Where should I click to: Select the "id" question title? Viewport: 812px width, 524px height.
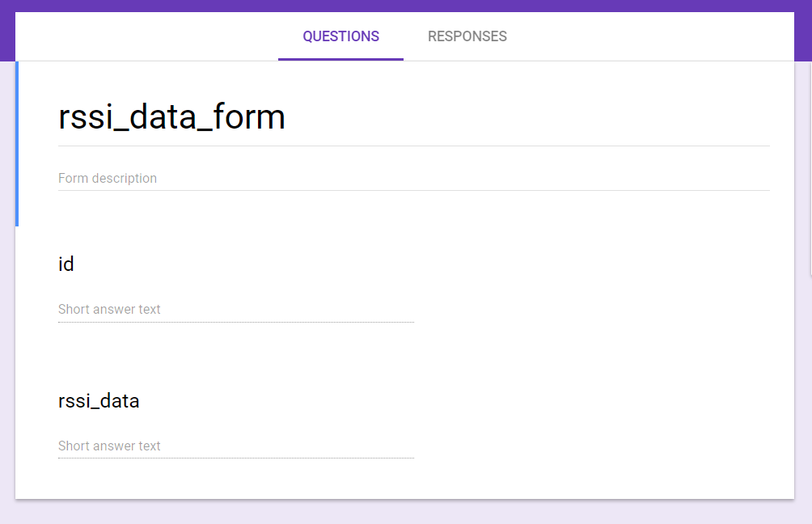(x=66, y=264)
